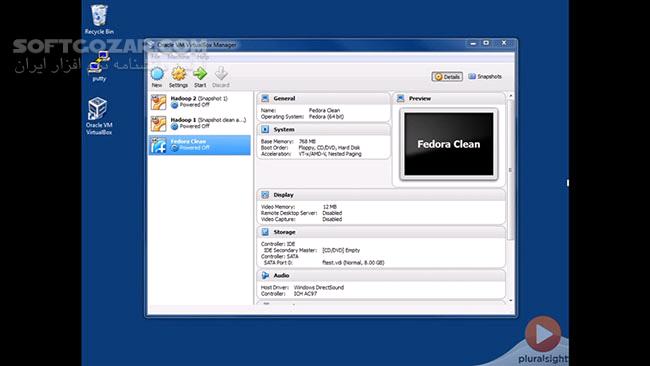Click the Discard toolbar icon
Viewport: 650px width, 366px height.
221,77
